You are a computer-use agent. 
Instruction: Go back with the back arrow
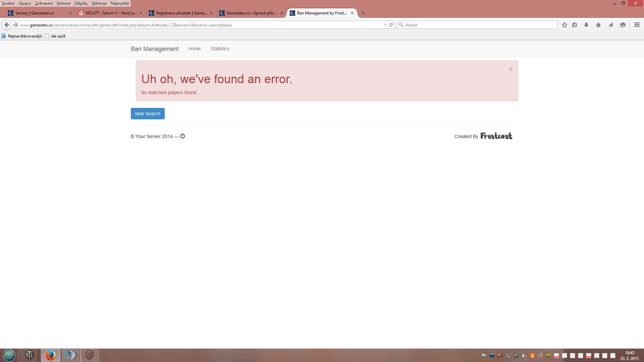tap(7, 25)
